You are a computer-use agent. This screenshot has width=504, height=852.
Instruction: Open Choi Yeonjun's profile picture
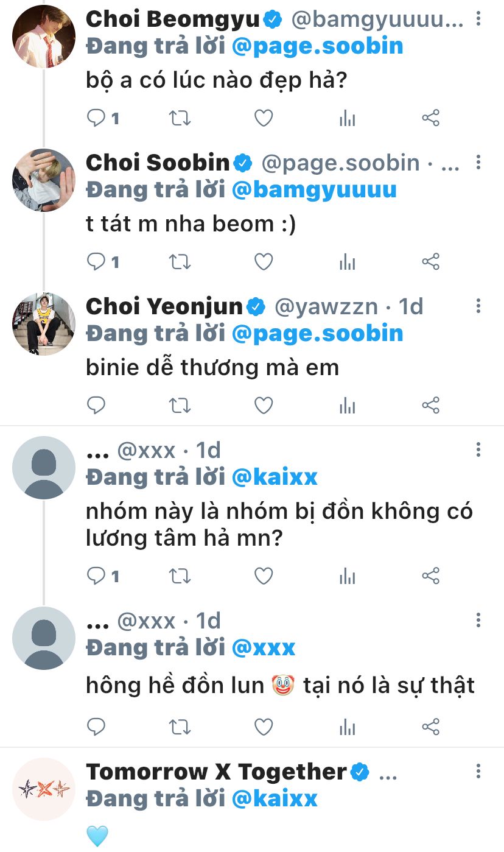pyautogui.click(x=44, y=323)
